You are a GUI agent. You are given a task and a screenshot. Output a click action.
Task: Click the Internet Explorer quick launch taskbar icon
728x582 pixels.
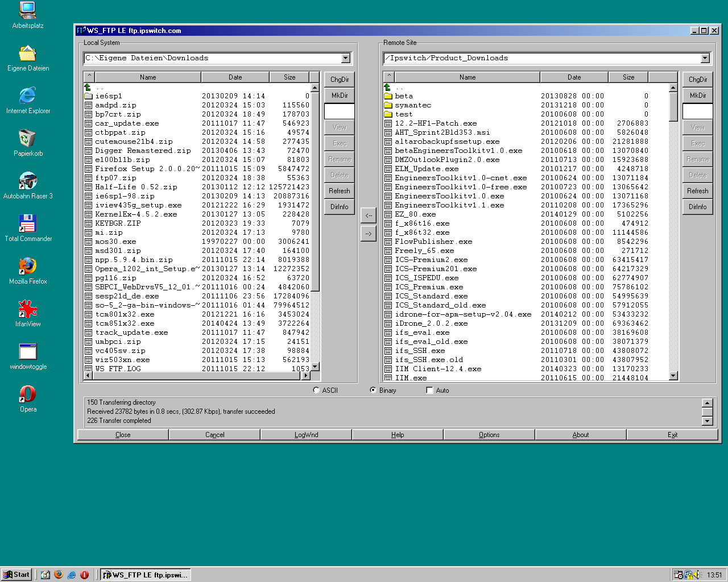(x=72, y=575)
